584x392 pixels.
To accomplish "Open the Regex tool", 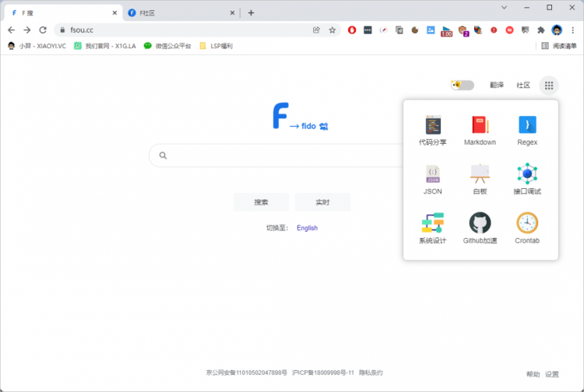I will click(527, 130).
